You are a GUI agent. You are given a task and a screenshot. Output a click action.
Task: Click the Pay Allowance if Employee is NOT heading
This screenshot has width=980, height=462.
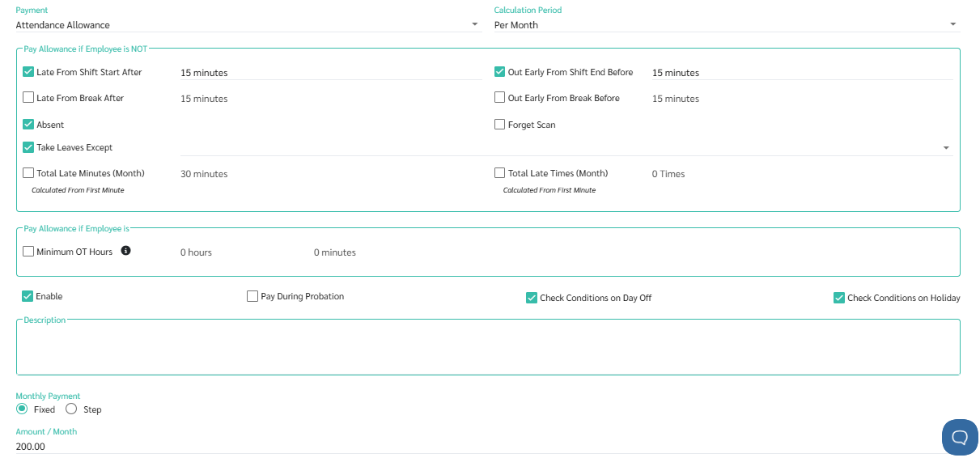pyautogui.click(x=86, y=49)
